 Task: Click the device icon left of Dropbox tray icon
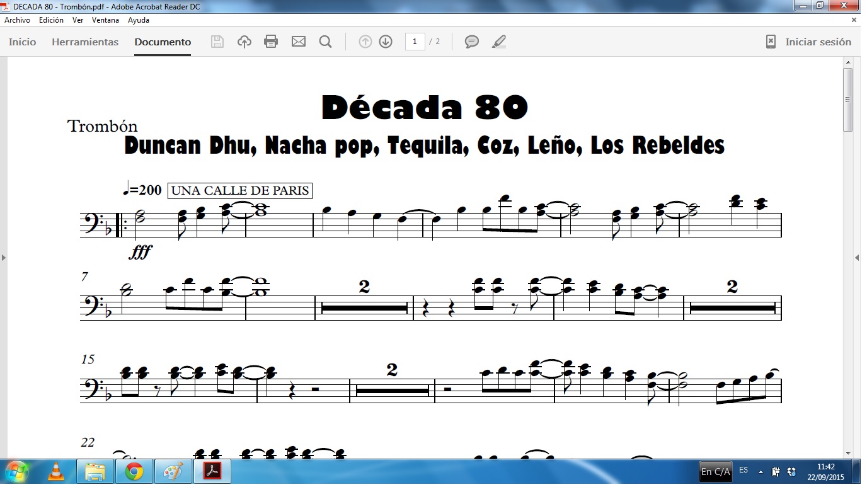[x=776, y=472]
